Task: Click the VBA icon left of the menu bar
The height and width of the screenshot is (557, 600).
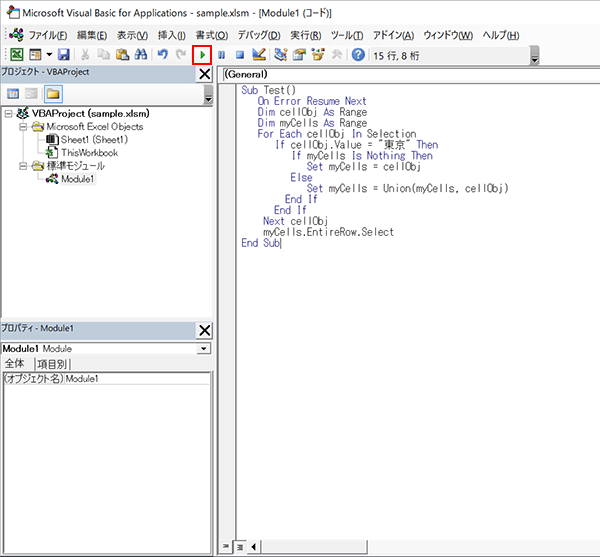Action: click(x=16, y=35)
